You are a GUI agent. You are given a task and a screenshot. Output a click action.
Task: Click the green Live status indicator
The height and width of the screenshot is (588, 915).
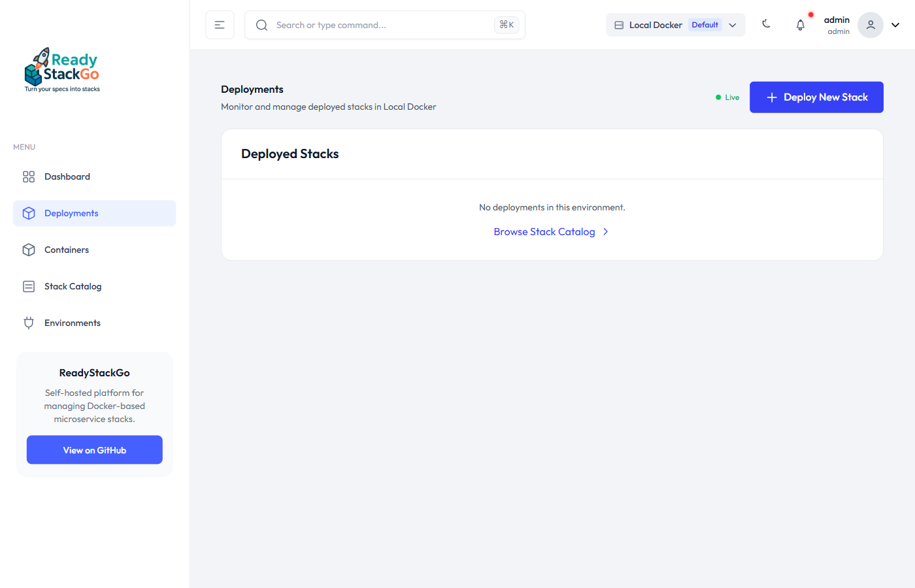tap(727, 97)
